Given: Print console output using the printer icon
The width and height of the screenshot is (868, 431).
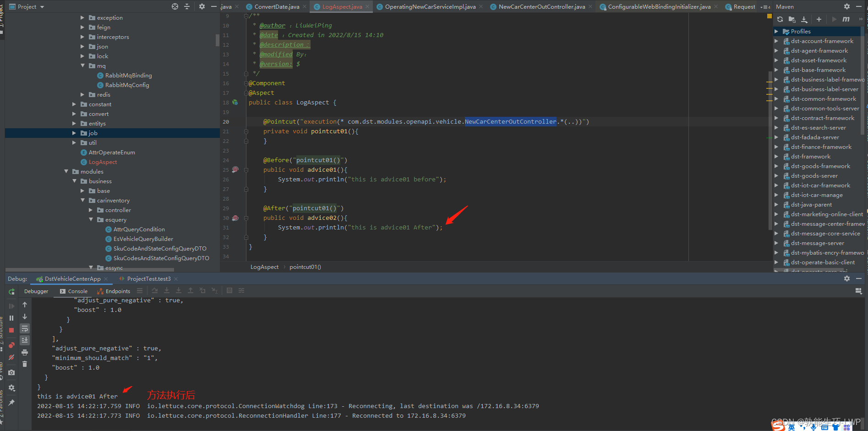Looking at the screenshot, I should (25, 353).
